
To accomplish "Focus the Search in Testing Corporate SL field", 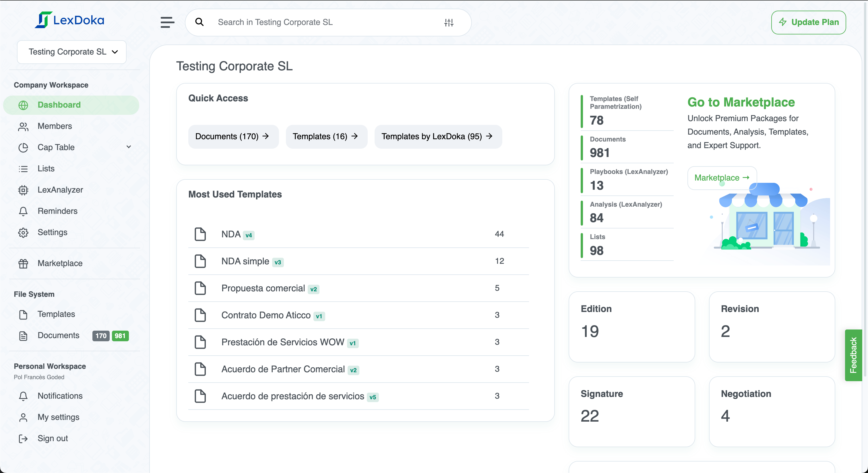I will point(323,22).
